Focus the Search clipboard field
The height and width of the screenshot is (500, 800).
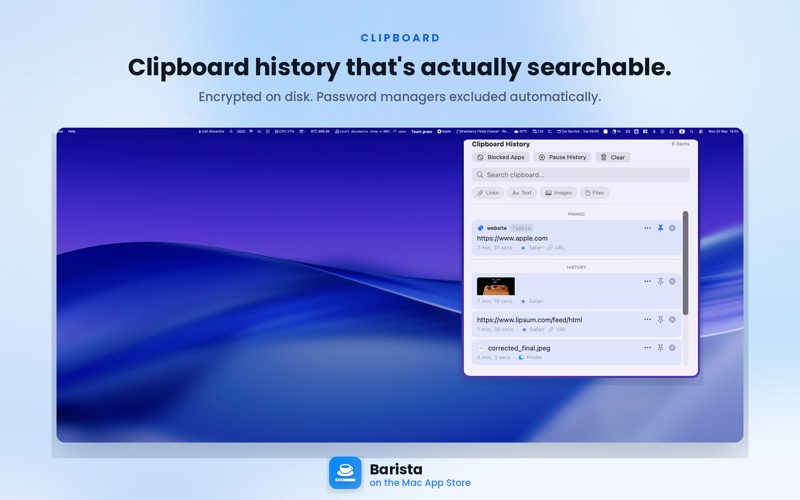581,174
